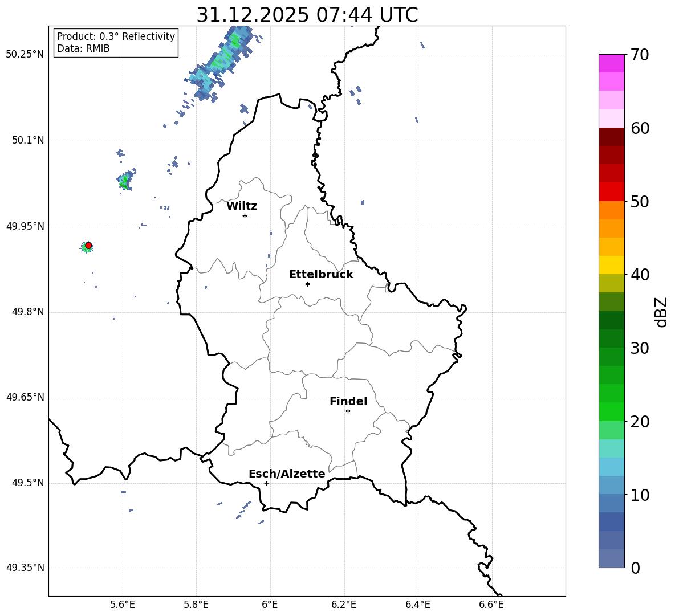Viewport: 675px width, 616px height.
Task: Click the large radar echo band at top
Action: tap(219, 63)
